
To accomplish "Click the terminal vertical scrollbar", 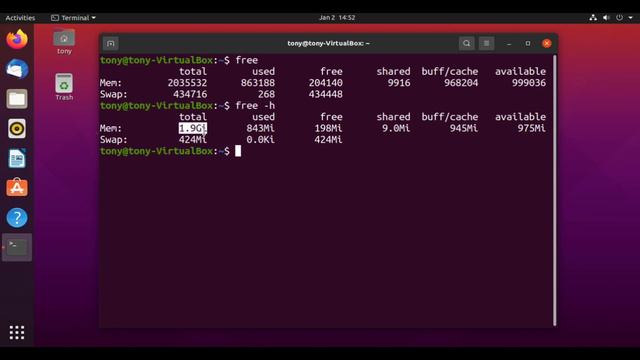I will (x=554, y=190).
